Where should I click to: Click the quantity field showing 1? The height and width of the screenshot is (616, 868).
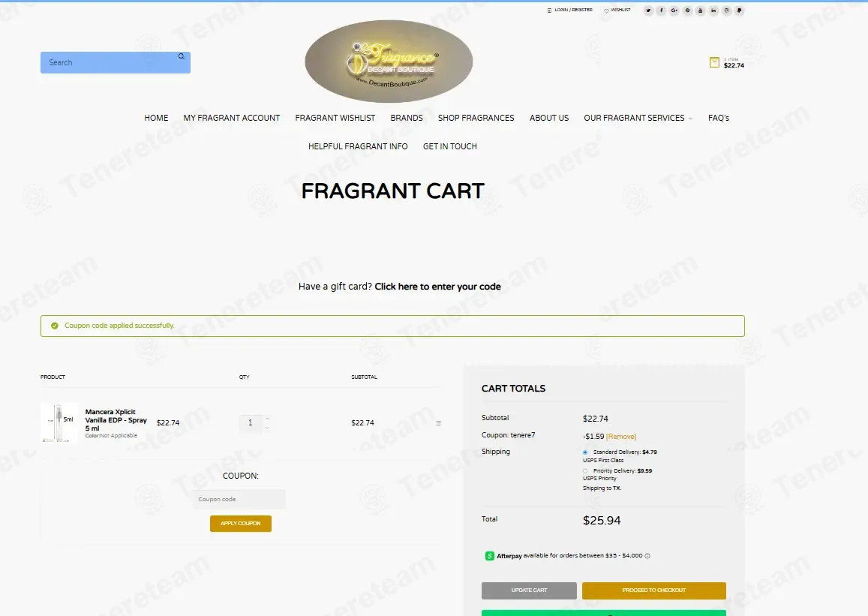click(x=251, y=423)
